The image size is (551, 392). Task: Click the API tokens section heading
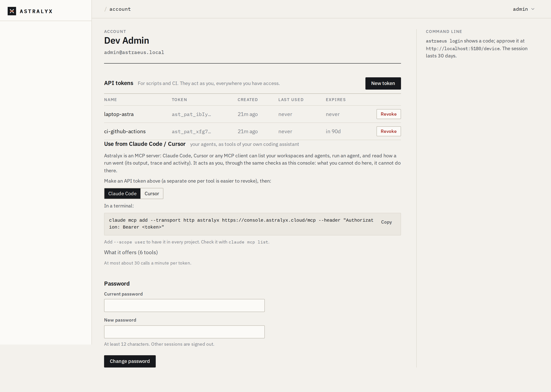click(x=118, y=83)
